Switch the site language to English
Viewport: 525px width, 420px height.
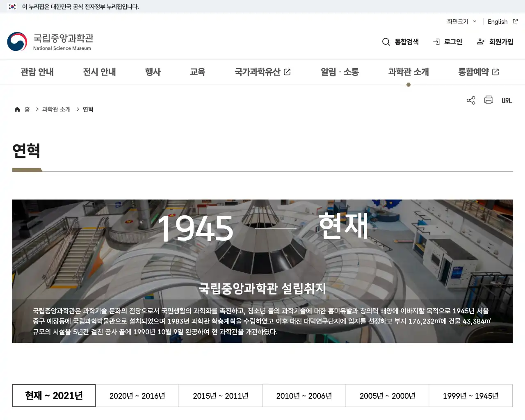[497, 21]
